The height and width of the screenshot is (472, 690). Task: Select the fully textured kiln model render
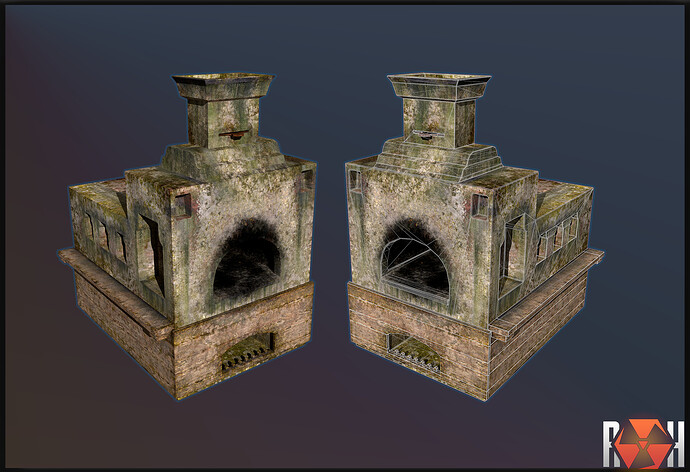point(187,237)
